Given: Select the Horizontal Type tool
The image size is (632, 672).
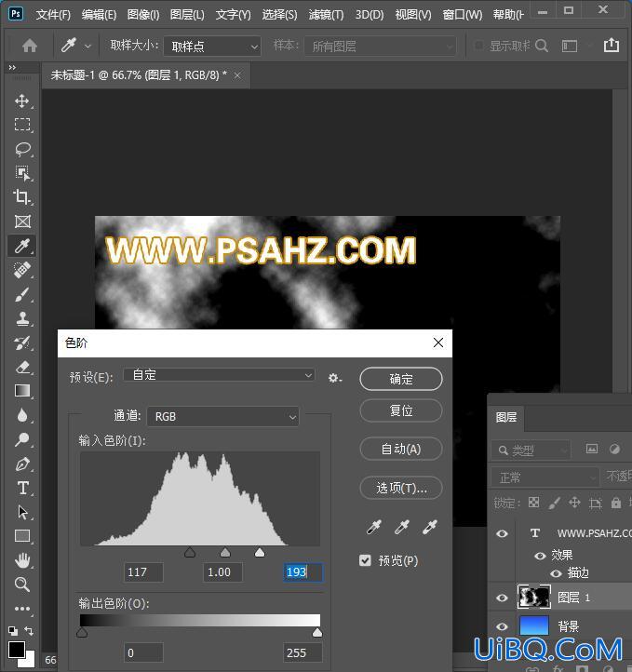Looking at the screenshot, I should tap(21, 488).
